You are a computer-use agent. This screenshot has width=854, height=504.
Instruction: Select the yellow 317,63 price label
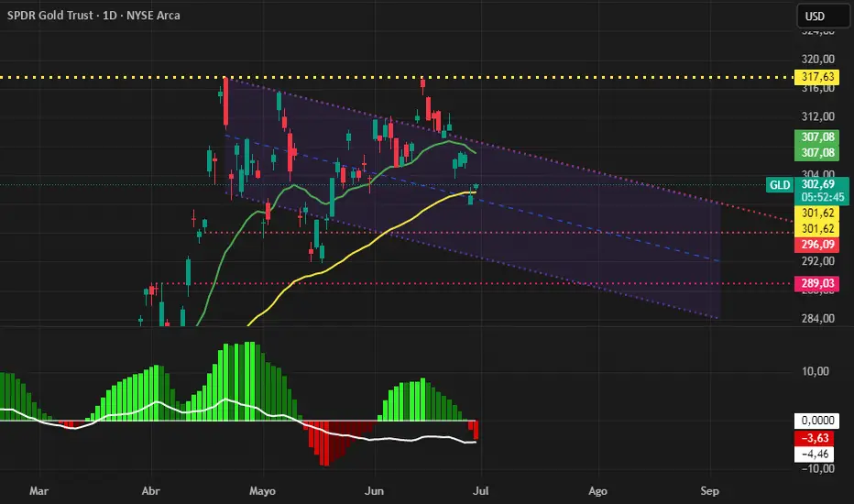coord(816,77)
